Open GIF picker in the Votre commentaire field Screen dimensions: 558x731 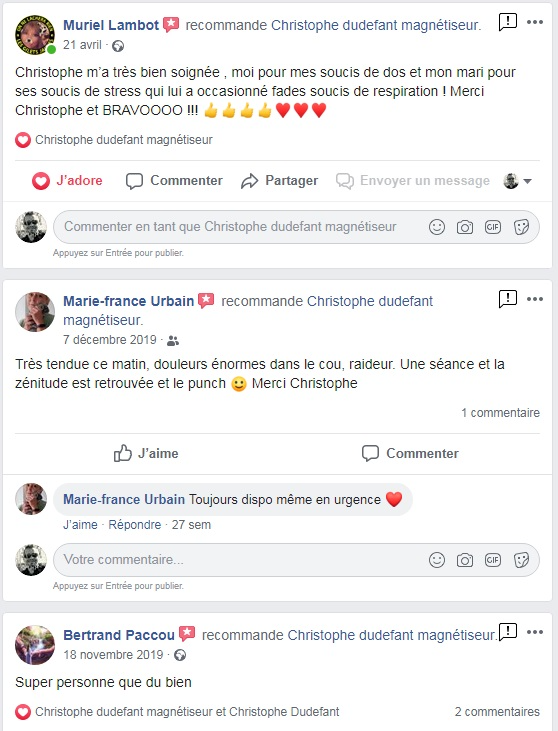pyautogui.click(x=493, y=559)
